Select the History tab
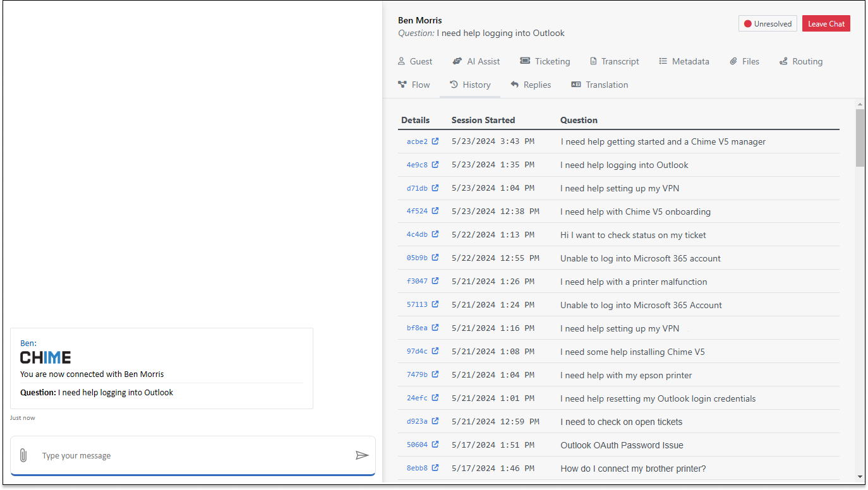The height and width of the screenshot is (490, 868). 470,85
